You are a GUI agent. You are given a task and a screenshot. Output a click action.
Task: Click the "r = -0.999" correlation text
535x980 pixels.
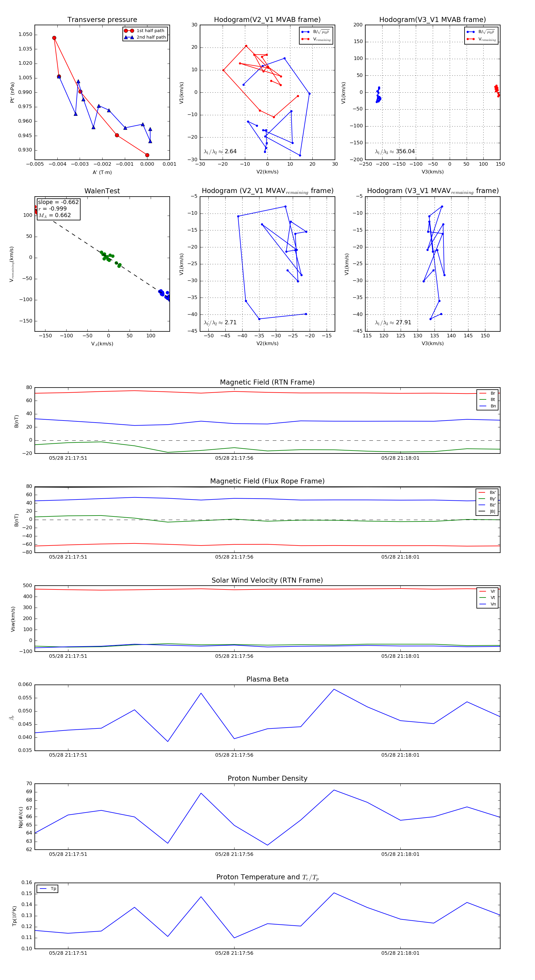pyautogui.click(x=53, y=209)
